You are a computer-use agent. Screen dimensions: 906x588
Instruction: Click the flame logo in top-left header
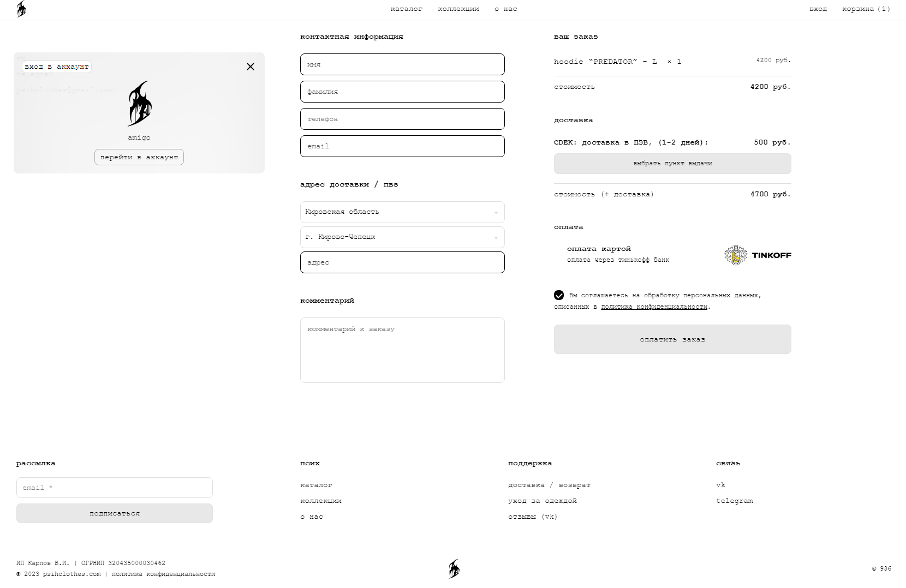click(21, 9)
